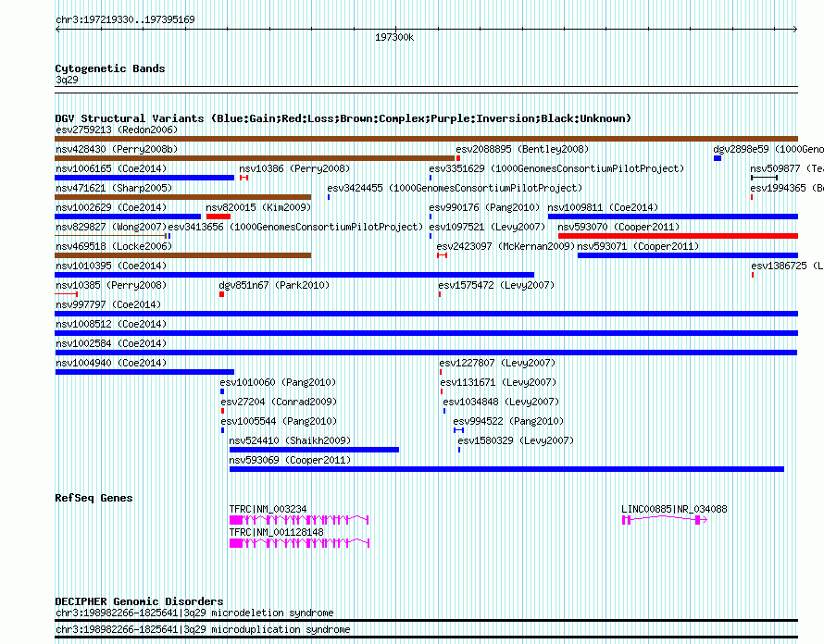Click nsv593071 (Cooper2011) label

click(638, 246)
